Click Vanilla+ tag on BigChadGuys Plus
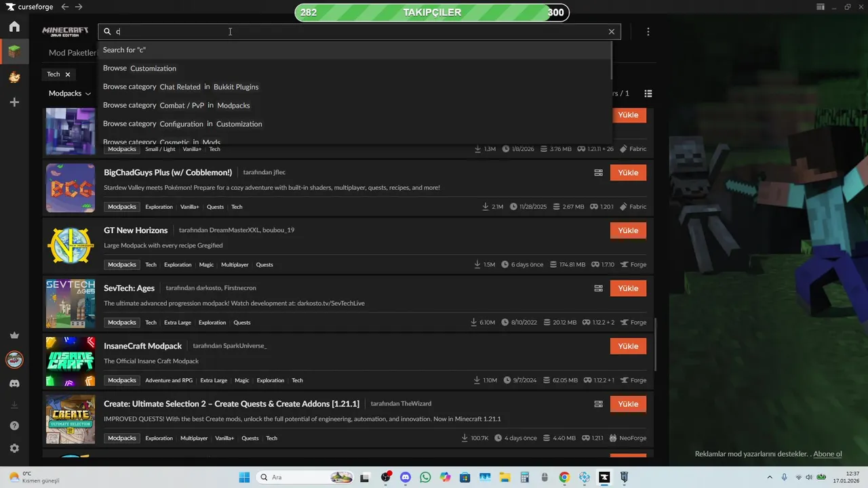This screenshot has height=488, width=868. 190,207
